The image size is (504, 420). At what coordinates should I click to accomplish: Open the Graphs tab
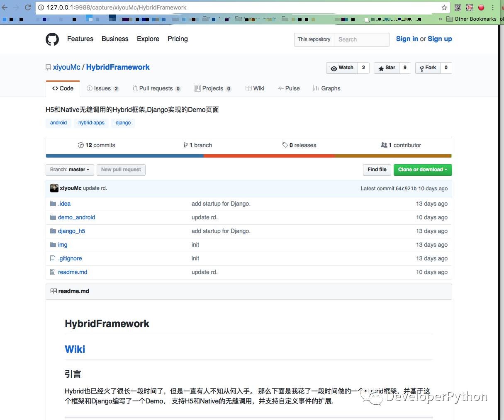pos(326,88)
